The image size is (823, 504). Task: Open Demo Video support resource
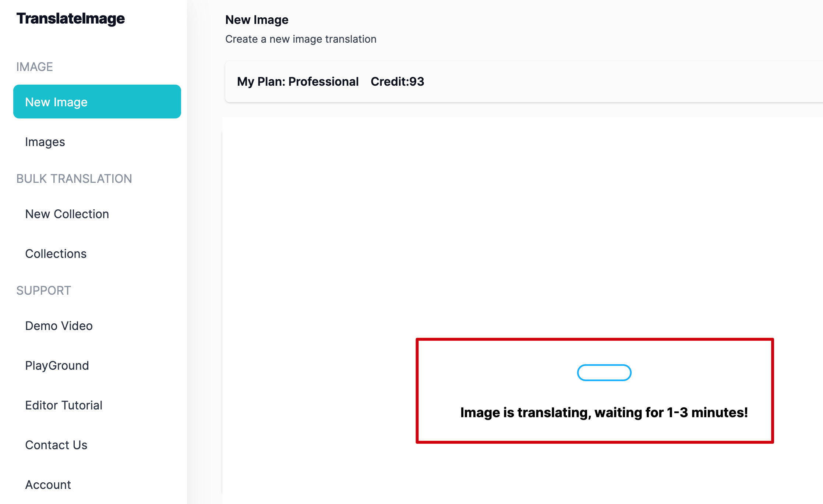59,326
